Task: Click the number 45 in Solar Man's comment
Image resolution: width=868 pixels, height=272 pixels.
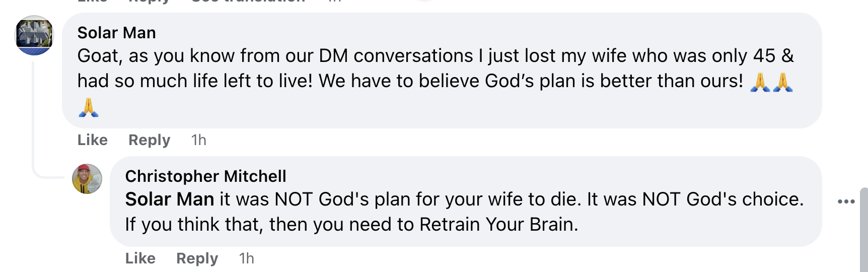Action: (764, 56)
